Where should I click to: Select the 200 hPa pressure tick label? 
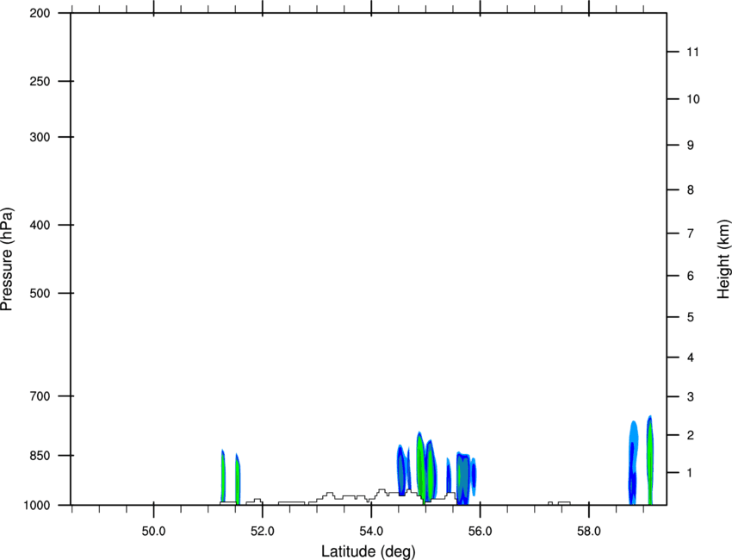pyautogui.click(x=40, y=13)
